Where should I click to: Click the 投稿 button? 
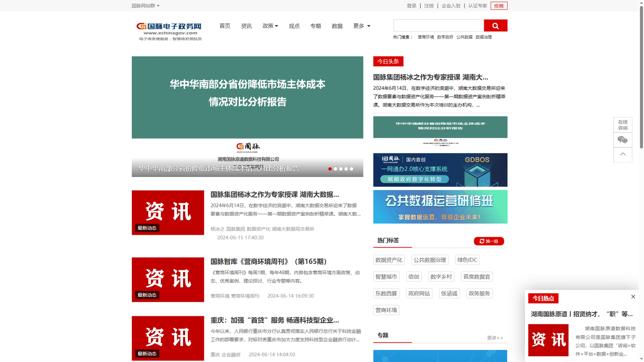pos(499,6)
